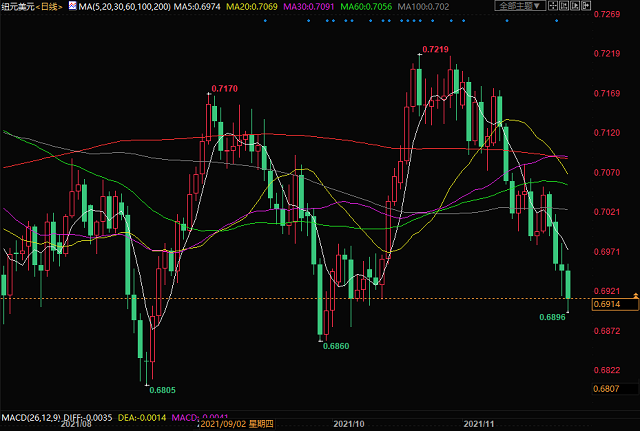Select the 纽元美元 symbol title

click(20, 7)
